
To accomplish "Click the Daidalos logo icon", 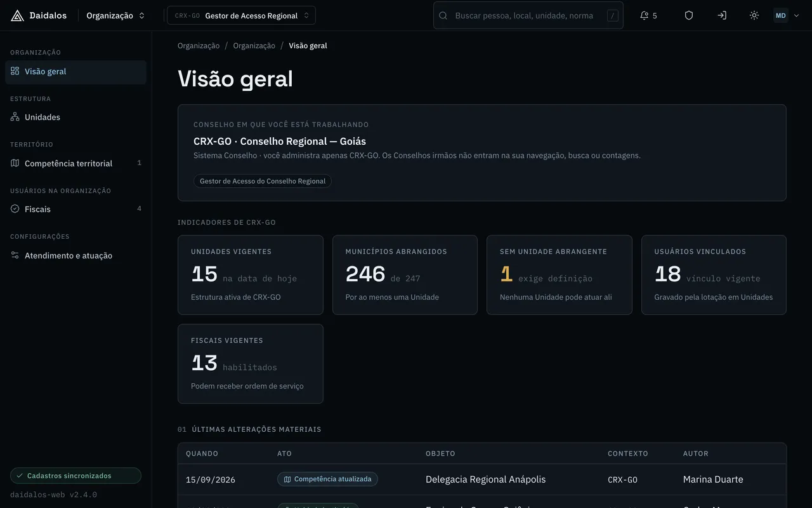I will pyautogui.click(x=17, y=15).
